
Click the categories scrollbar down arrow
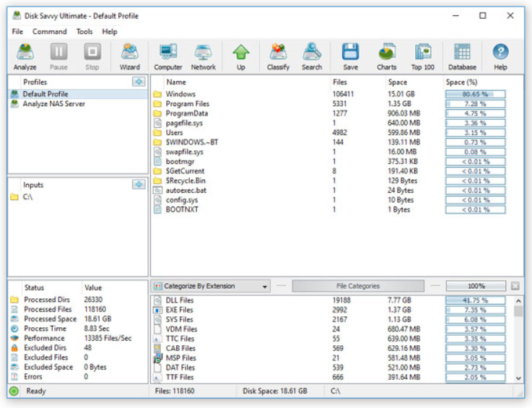[518, 378]
